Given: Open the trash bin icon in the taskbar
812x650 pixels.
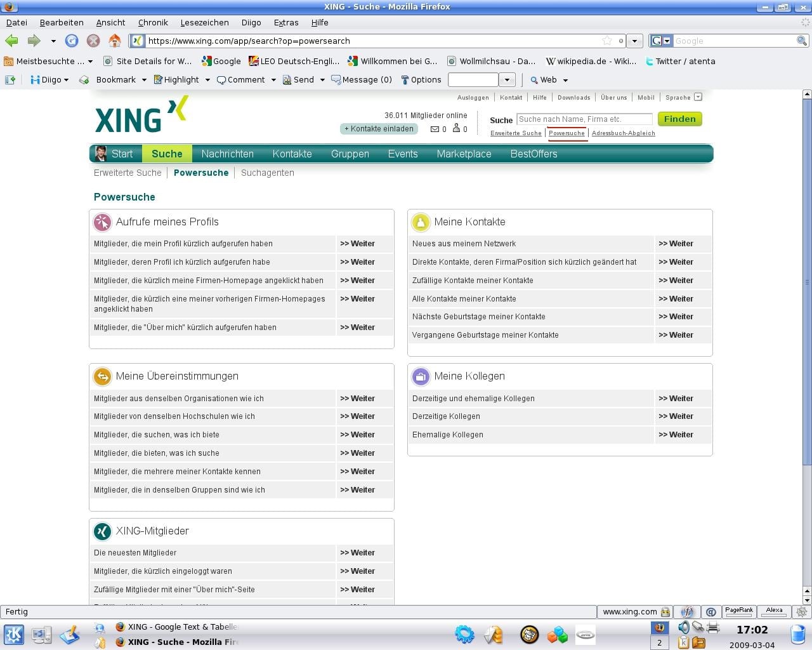Looking at the screenshot, I should [798, 634].
